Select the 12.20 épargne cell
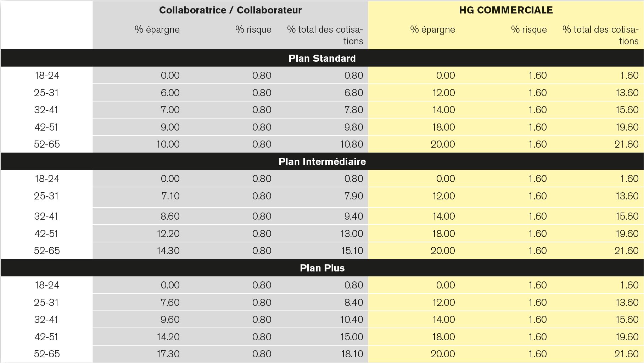Viewport: 644px width, 363px height. pos(168,233)
